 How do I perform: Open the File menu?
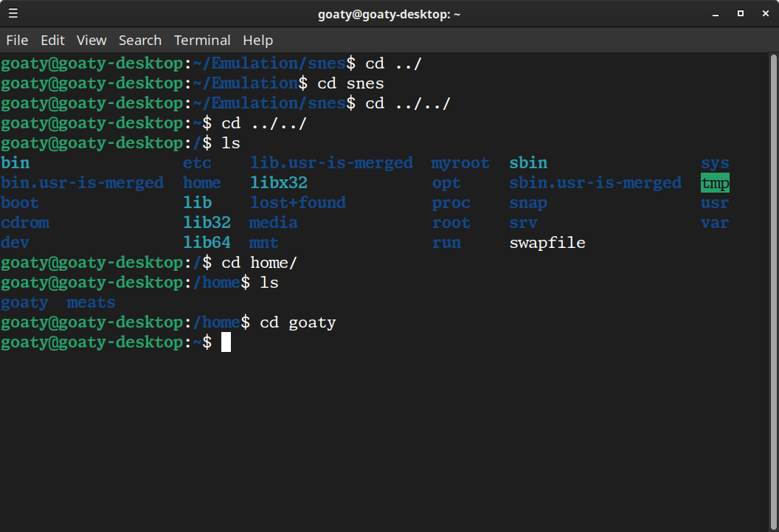point(17,41)
